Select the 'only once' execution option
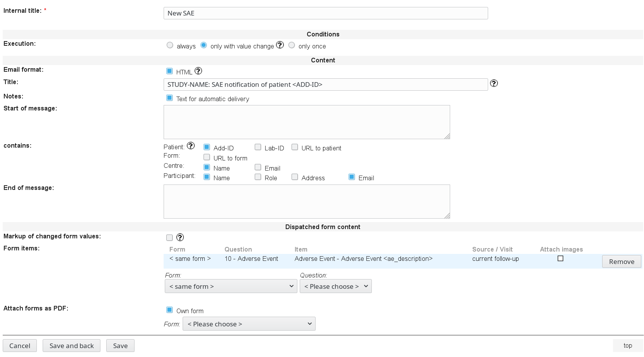The image size is (644, 357). coord(292,45)
